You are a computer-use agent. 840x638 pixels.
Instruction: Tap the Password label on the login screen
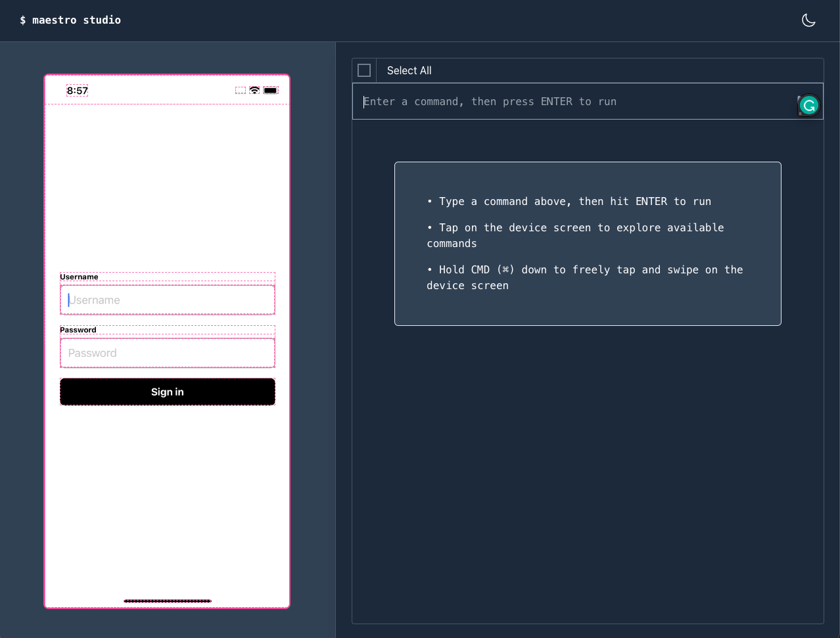click(x=78, y=330)
